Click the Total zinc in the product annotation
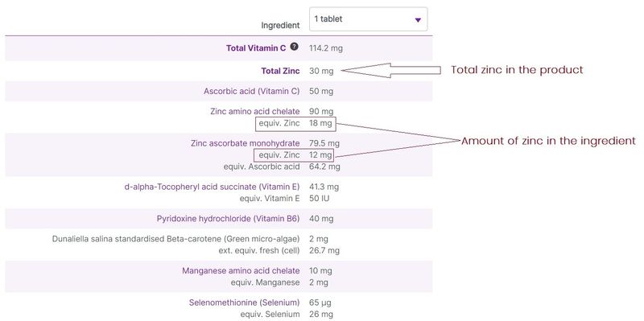Image resolution: width=644 pixels, height=321 pixels. 517,70
